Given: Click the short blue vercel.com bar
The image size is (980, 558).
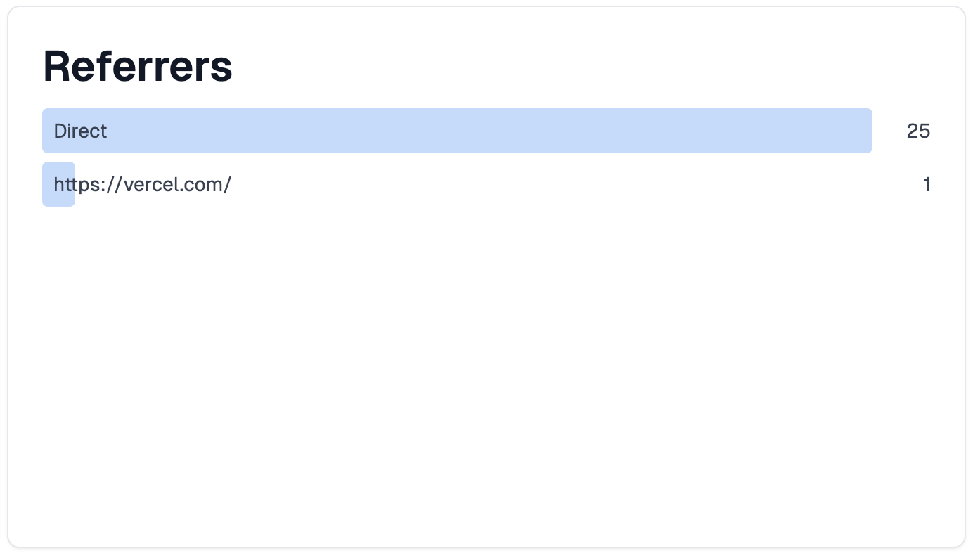Looking at the screenshot, I should pyautogui.click(x=58, y=184).
